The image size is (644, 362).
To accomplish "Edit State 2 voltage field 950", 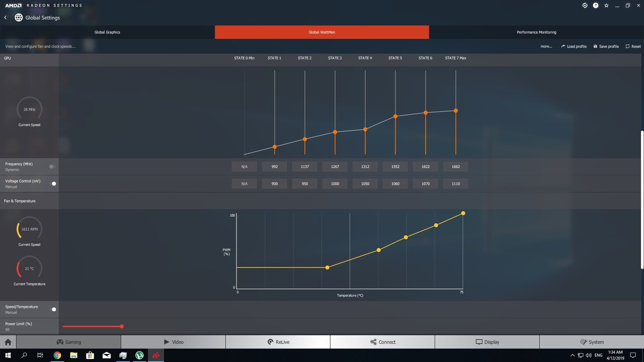I will click(x=305, y=184).
